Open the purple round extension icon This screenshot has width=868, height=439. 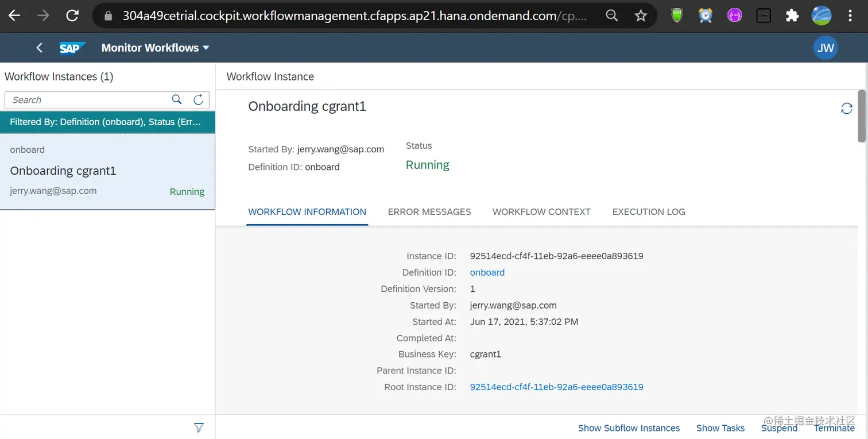pyautogui.click(x=735, y=16)
